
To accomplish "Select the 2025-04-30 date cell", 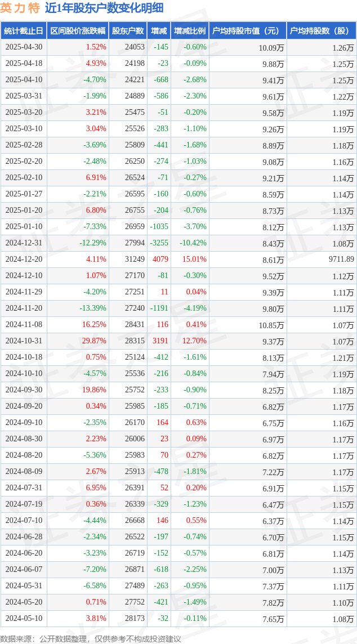I will [24, 47].
